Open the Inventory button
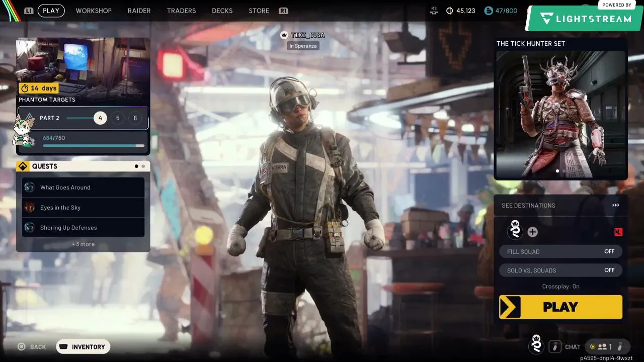This screenshot has height=362, width=644. click(83, 347)
